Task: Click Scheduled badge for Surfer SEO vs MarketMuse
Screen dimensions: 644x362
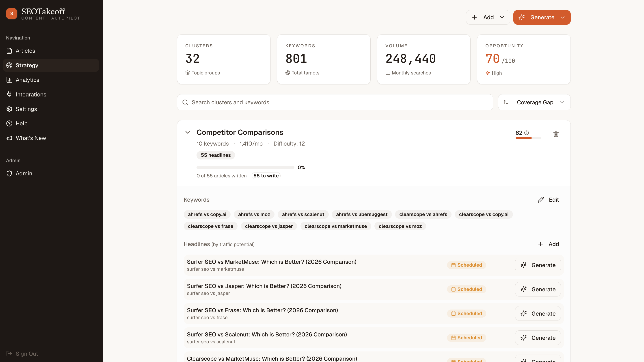Action: click(x=467, y=265)
